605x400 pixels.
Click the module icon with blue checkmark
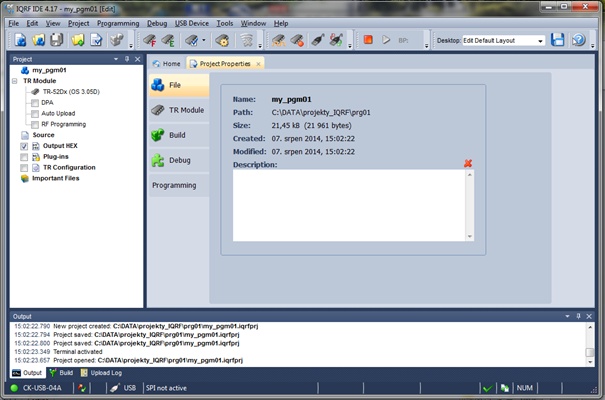[192, 40]
